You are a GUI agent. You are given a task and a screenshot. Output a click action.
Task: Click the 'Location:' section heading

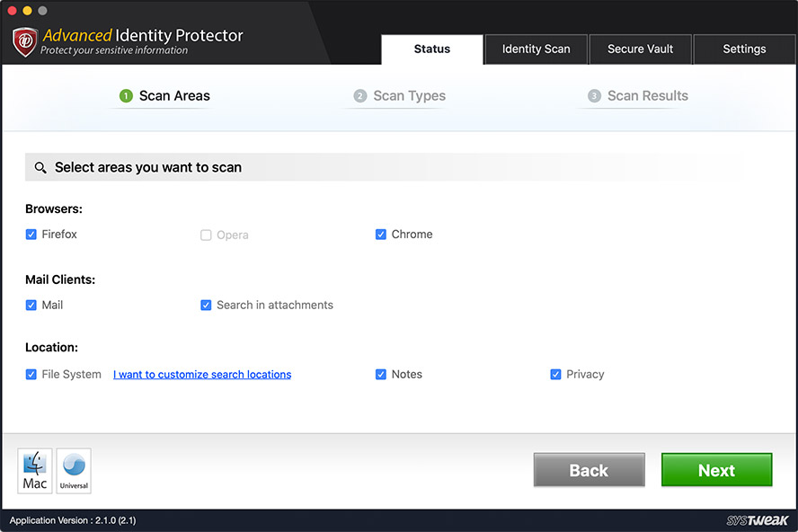tap(51, 347)
